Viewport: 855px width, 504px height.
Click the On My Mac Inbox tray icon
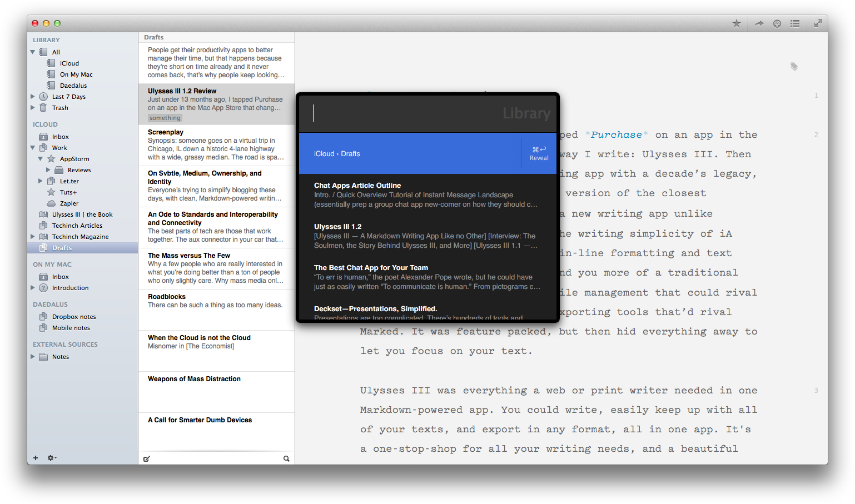click(x=43, y=277)
